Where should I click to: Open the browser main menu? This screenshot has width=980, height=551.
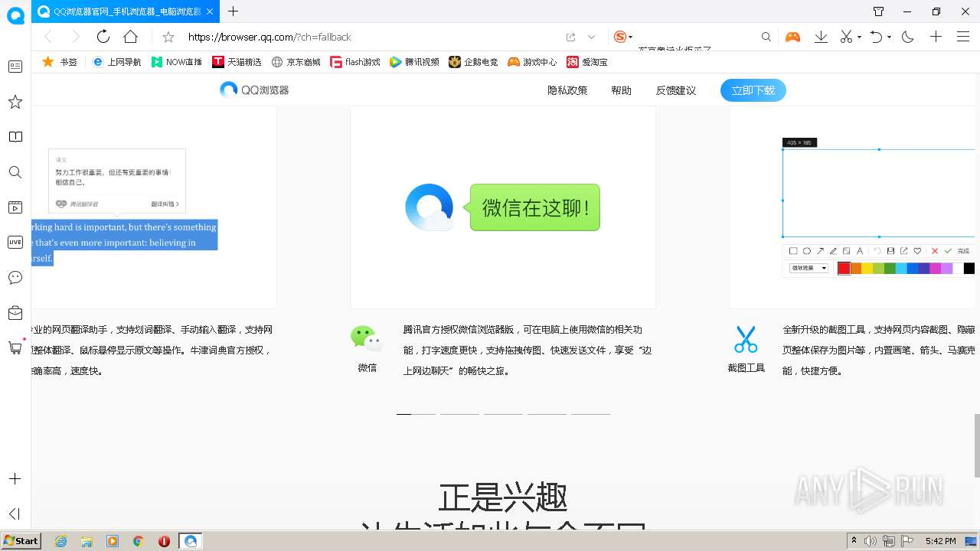click(x=963, y=37)
